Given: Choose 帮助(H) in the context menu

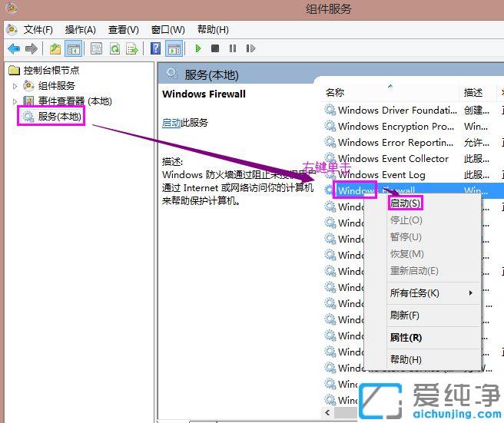Looking at the screenshot, I should click(x=406, y=360).
